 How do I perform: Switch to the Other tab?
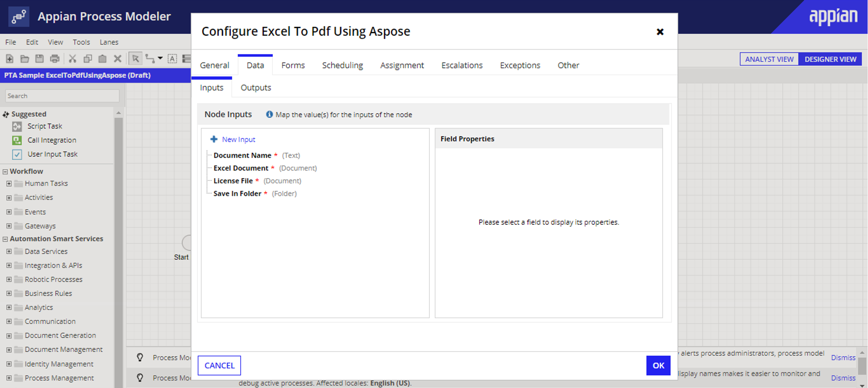coord(568,65)
